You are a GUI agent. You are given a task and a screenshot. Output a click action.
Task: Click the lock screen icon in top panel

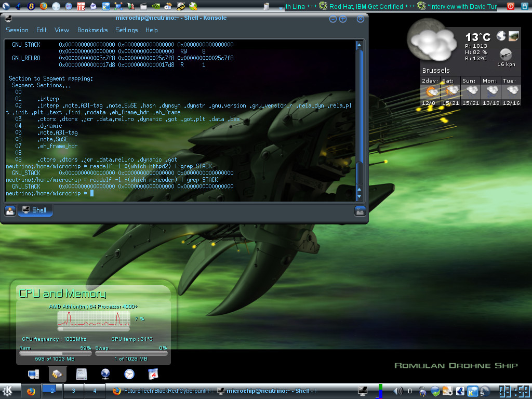(525, 6)
